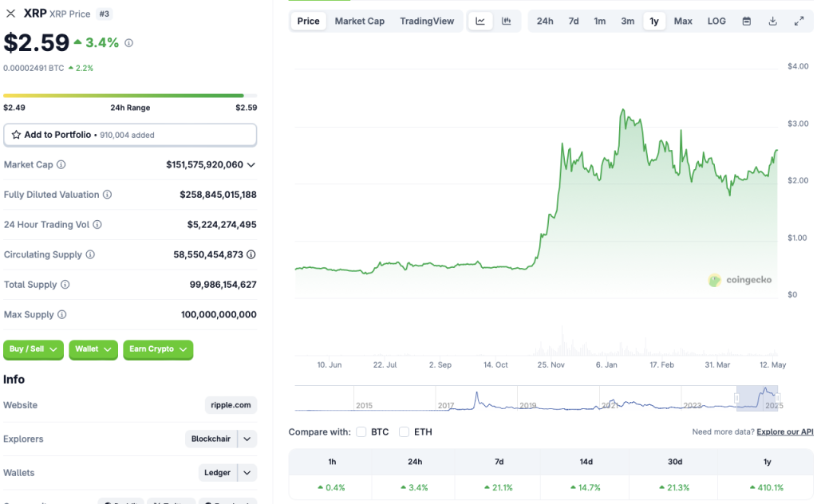
Task: Select the line chart icon
Action: click(x=482, y=21)
